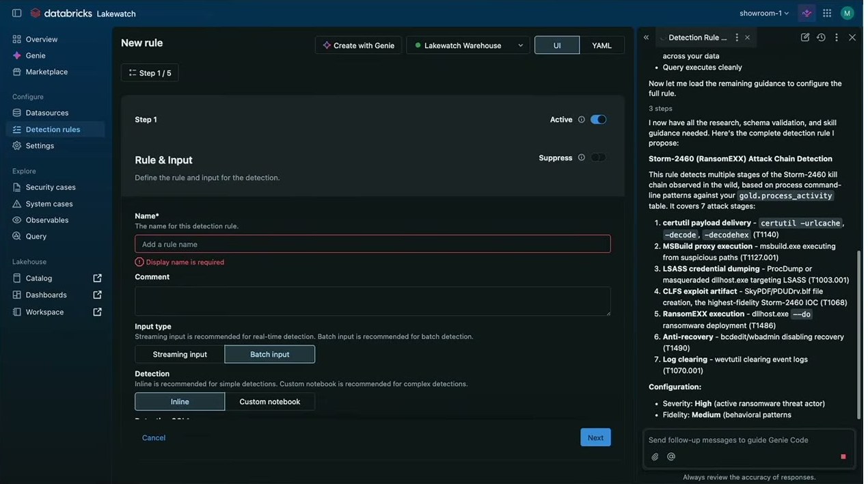Open Detection Rule tab options menu
The width and height of the screenshot is (868, 484).
click(x=736, y=38)
